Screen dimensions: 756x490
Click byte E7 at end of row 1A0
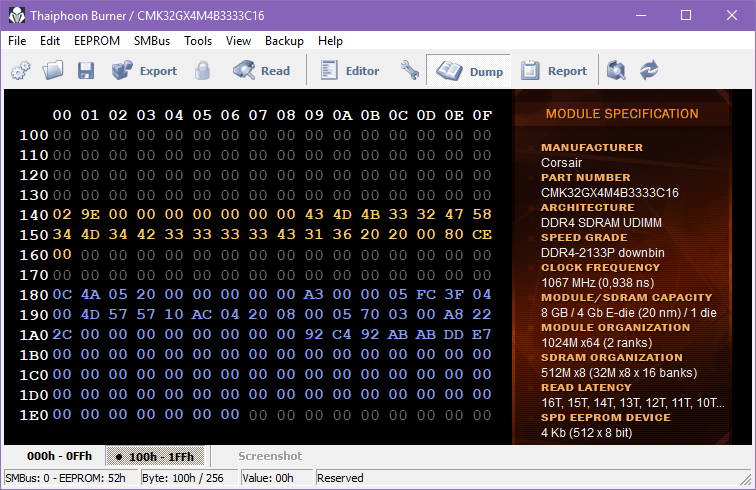482,334
